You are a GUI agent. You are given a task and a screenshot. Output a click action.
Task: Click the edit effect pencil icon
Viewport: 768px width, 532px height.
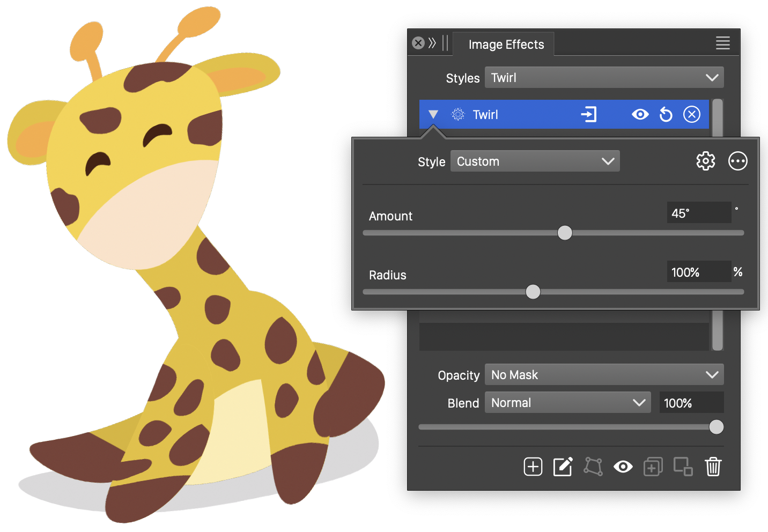point(563,467)
